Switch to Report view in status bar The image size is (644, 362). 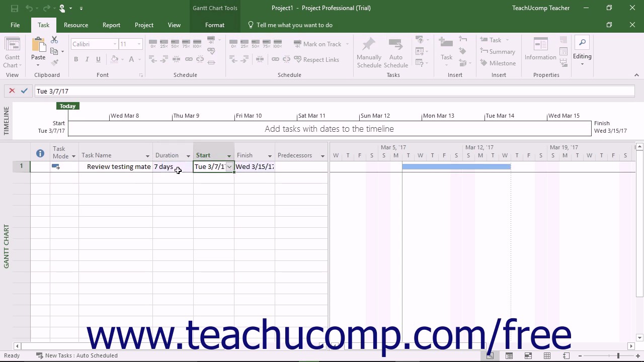[566, 355]
